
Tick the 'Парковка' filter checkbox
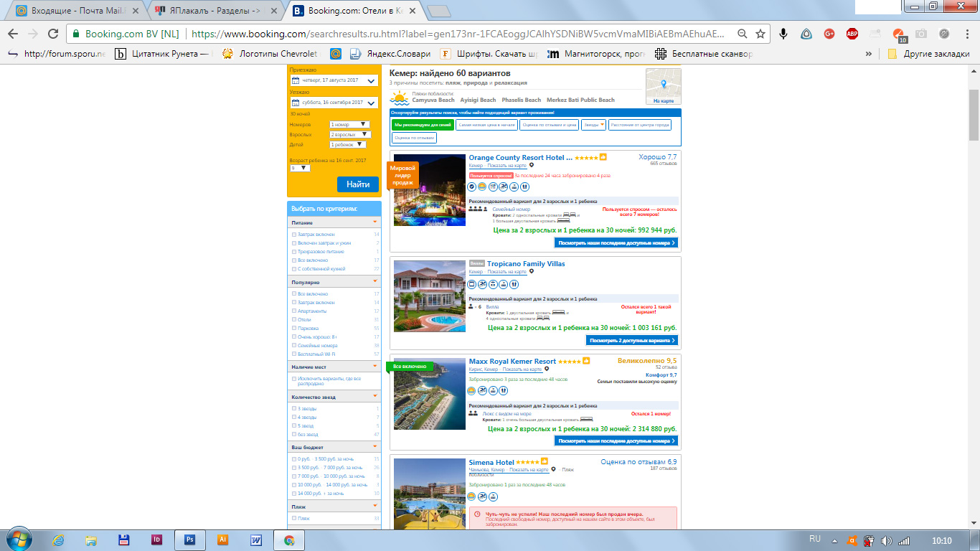[x=294, y=329]
